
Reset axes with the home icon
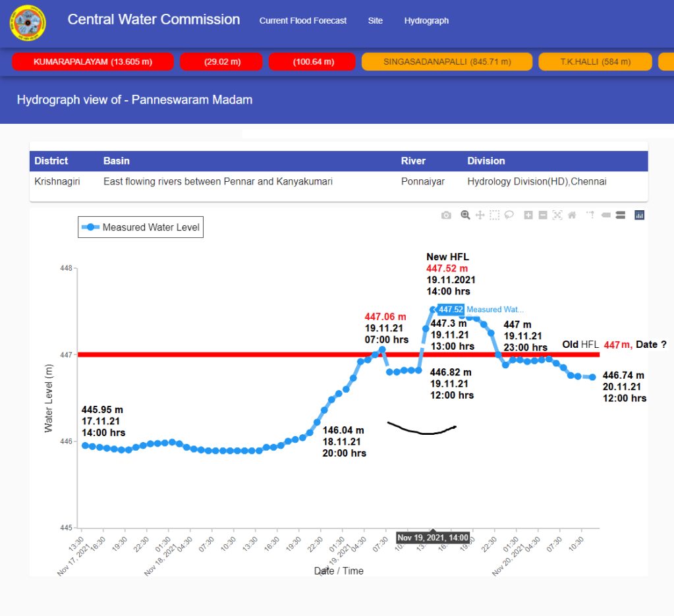pos(572,215)
